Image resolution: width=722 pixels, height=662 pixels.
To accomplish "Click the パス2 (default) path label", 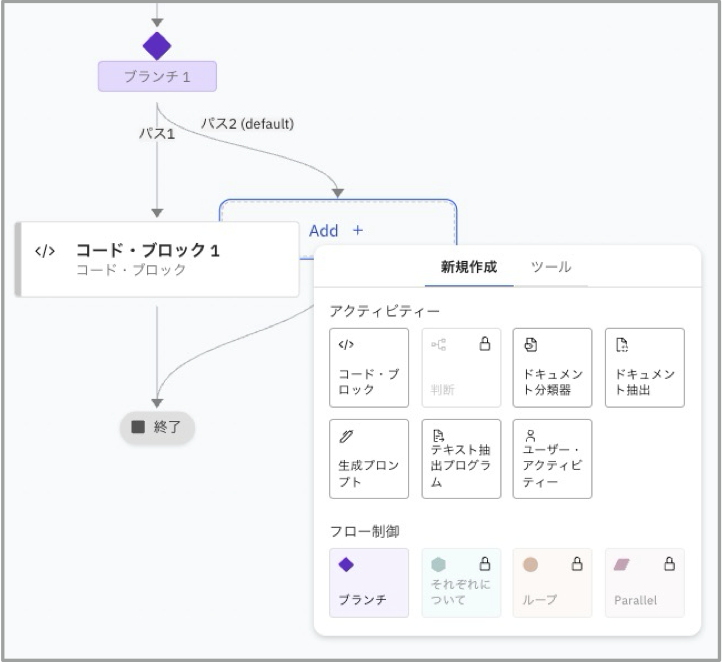I will (247, 124).
